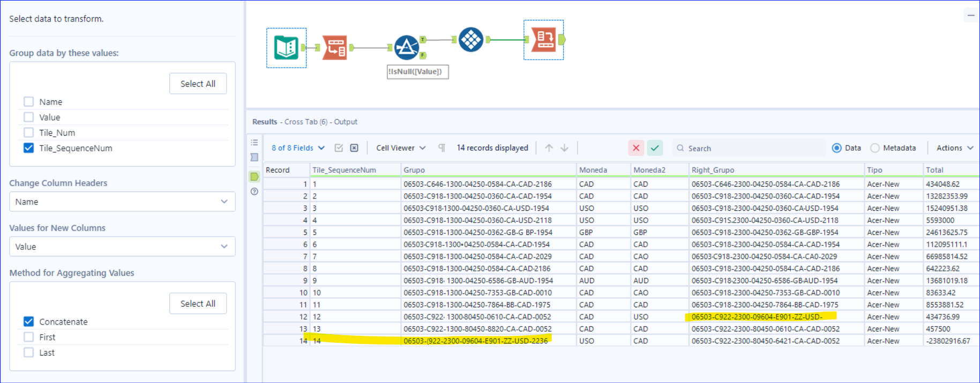Open the 8 of 8 Fields dropdown
Image resolution: width=980 pixels, height=383 pixels.
click(298, 148)
